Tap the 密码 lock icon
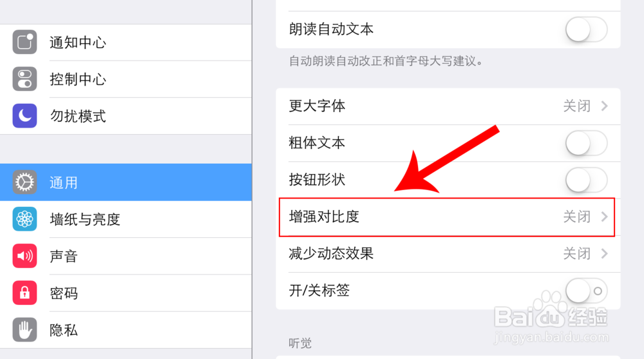The image size is (644, 359). [x=24, y=293]
